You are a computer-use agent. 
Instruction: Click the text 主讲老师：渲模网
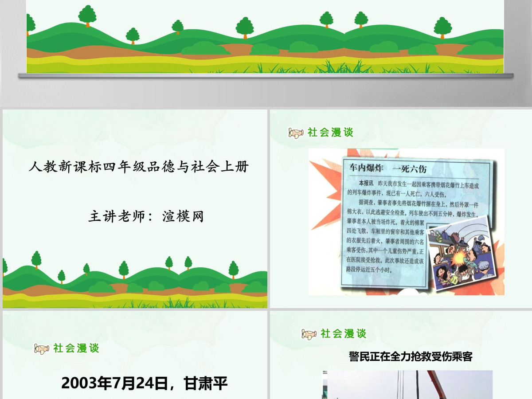pyautogui.click(x=146, y=217)
